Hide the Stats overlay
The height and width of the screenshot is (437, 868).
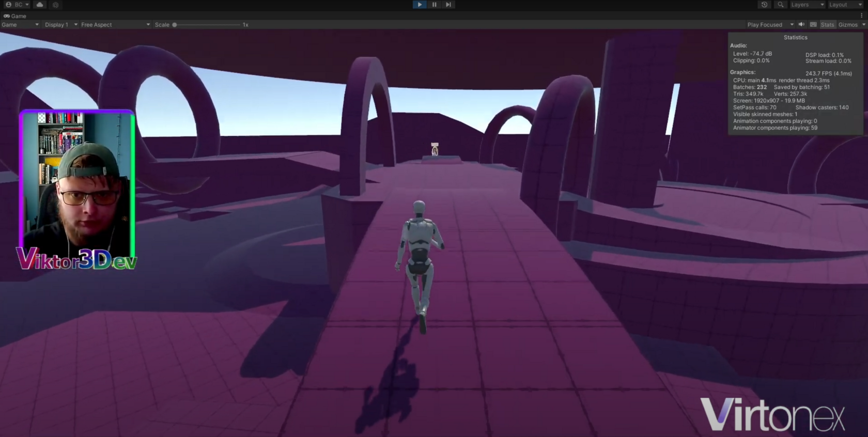click(x=827, y=25)
